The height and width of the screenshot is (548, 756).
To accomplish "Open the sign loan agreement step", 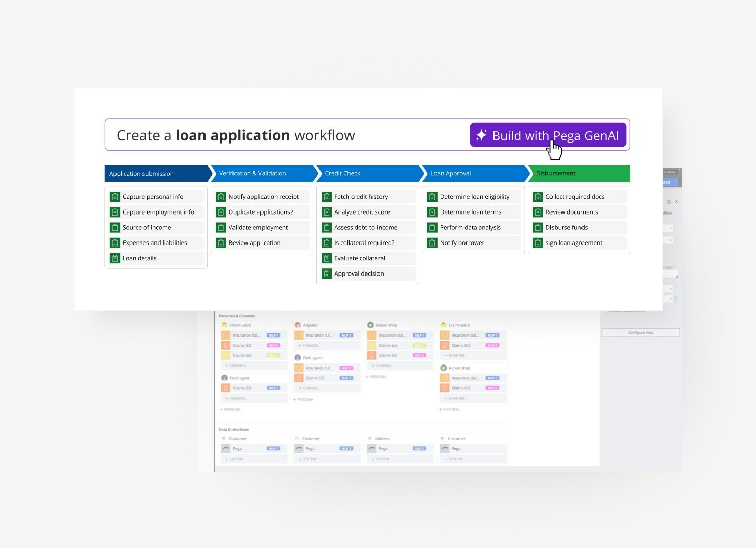I will (579, 243).
